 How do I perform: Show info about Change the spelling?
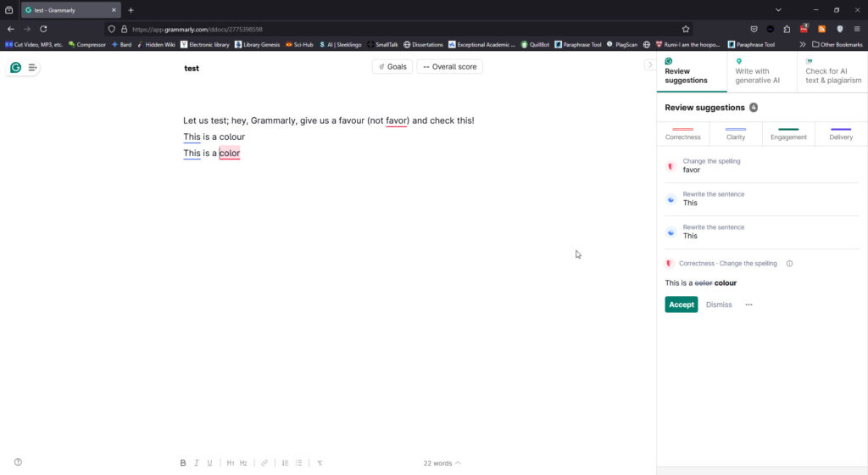[x=789, y=264]
